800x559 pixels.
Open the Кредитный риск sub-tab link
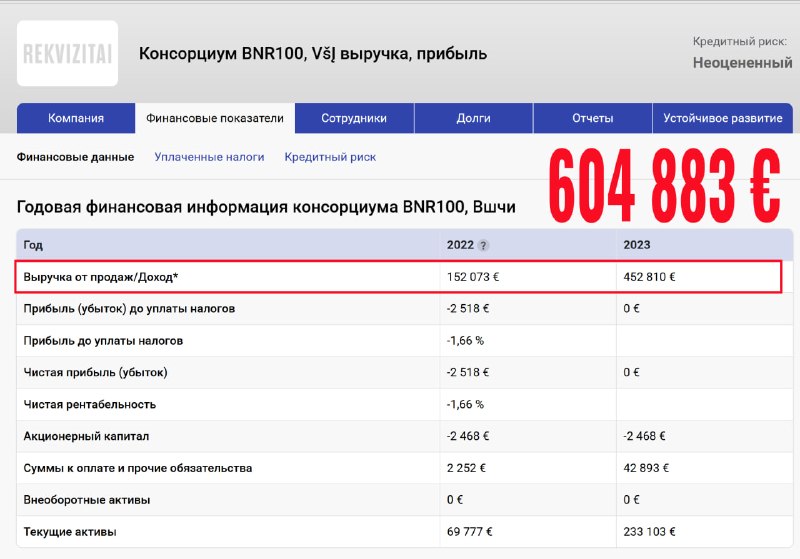(330, 157)
